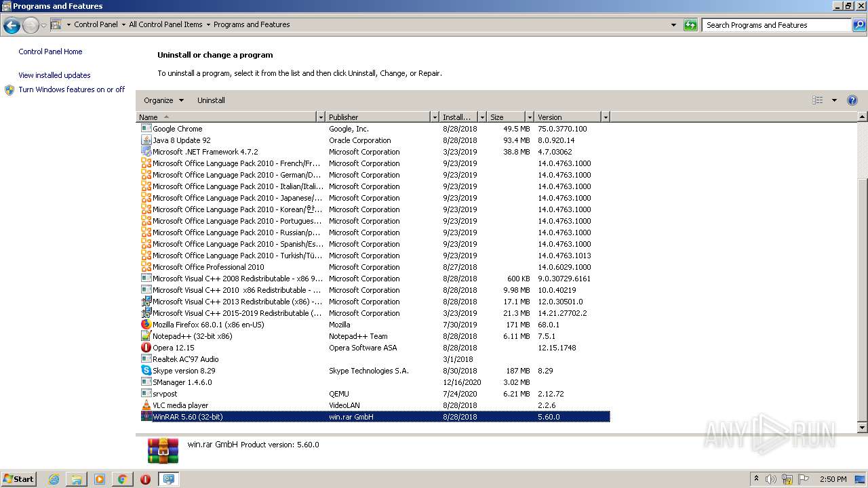868x488 pixels.
Task: Show hidden tray icons arrow
Action: 756,479
